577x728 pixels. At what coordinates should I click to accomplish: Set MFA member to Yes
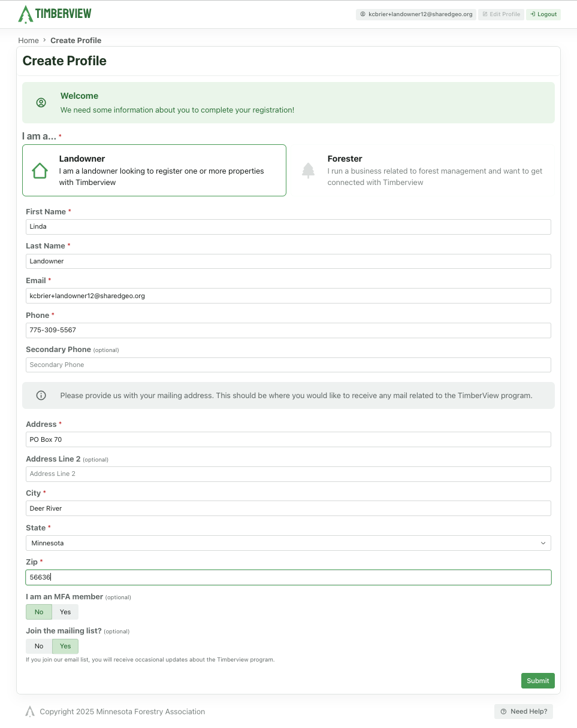click(x=65, y=612)
